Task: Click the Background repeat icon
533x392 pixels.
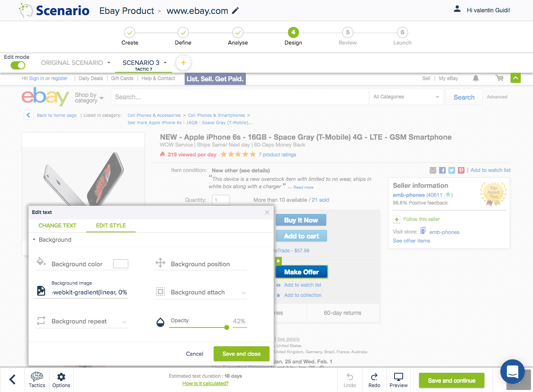Action: (41, 321)
